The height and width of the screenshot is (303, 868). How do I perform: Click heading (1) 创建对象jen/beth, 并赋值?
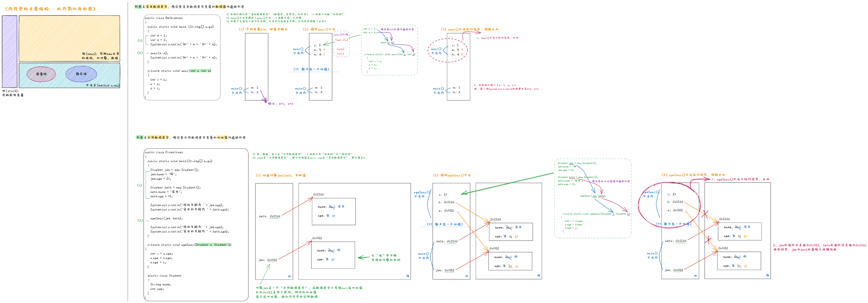(281, 175)
